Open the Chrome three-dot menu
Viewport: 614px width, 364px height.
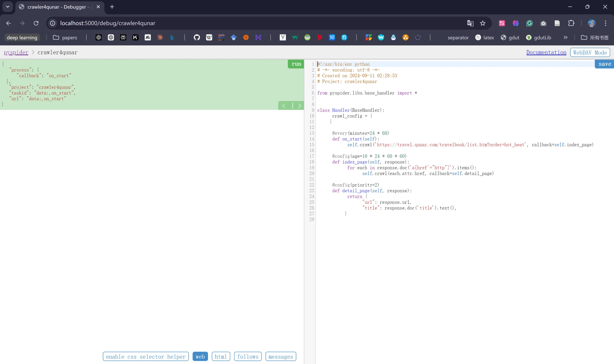coord(605,23)
